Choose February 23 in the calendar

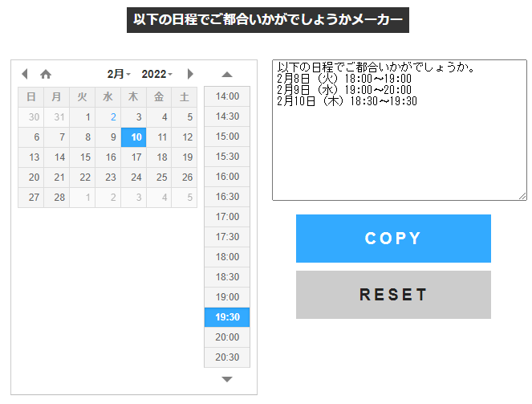[x=108, y=178]
